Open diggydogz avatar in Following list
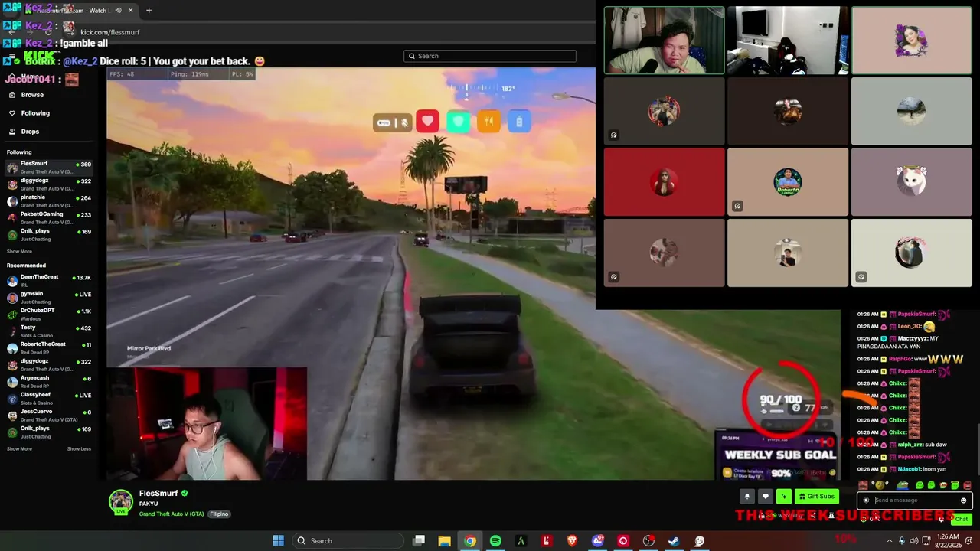Image resolution: width=980 pixels, height=551 pixels. click(12, 184)
